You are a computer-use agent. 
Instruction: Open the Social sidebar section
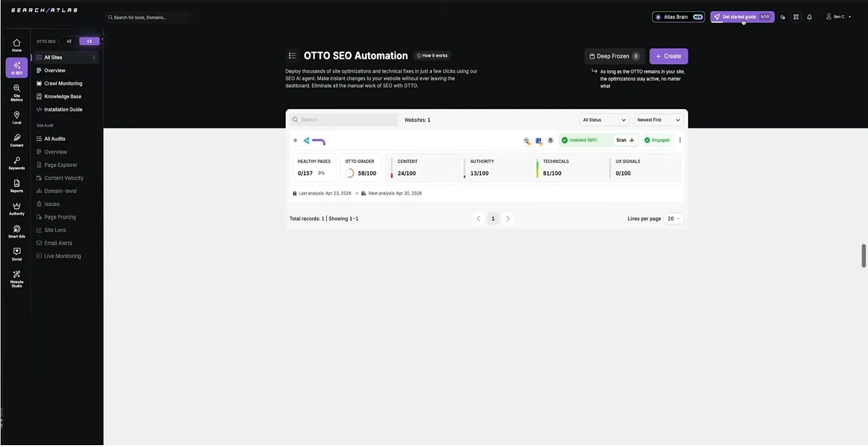pos(16,255)
